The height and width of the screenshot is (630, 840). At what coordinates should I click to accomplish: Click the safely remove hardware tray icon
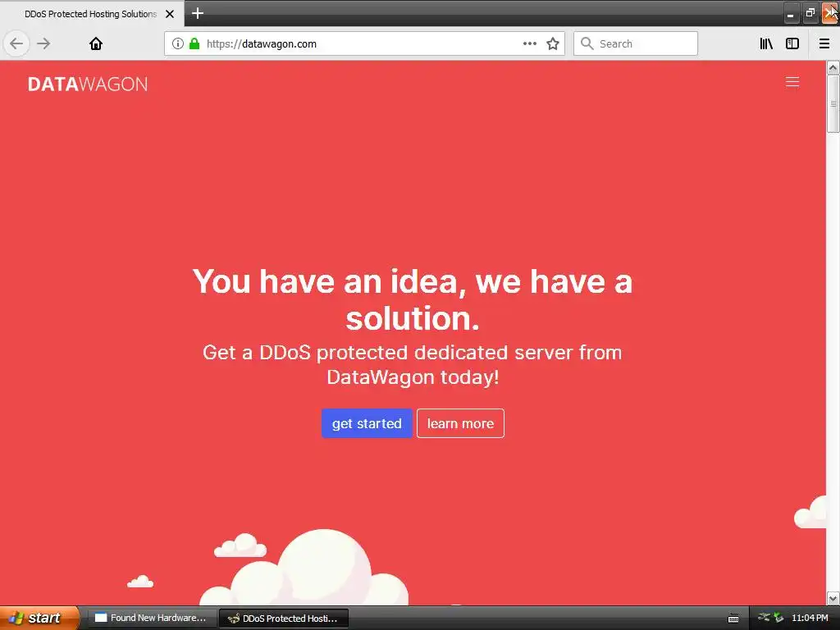[778, 618]
